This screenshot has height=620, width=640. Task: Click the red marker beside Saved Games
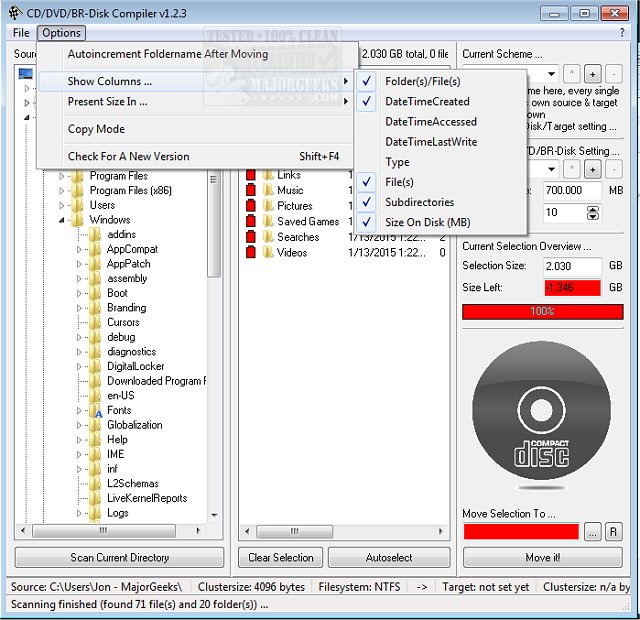point(251,221)
